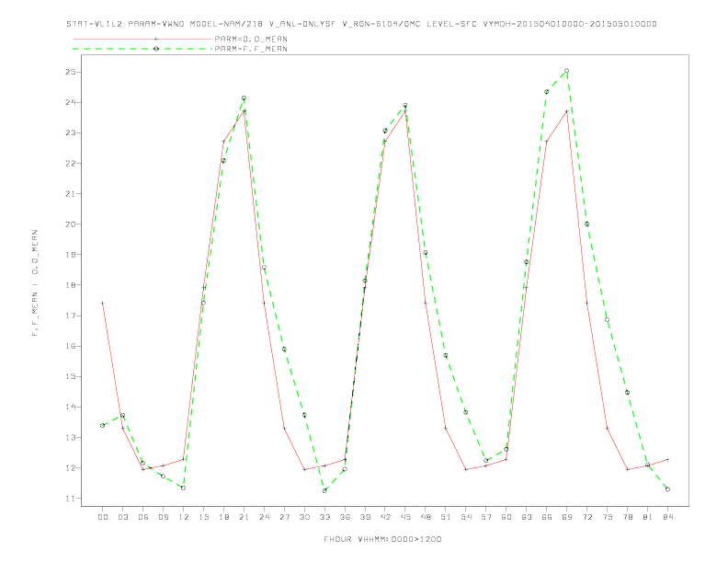Click x-axis hour label 54
This screenshot has width=728, height=563.
[x=466, y=517]
